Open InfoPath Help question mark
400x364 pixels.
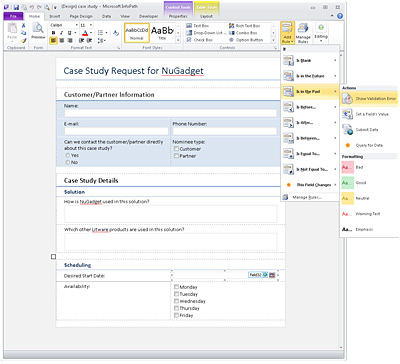(340, 16)
